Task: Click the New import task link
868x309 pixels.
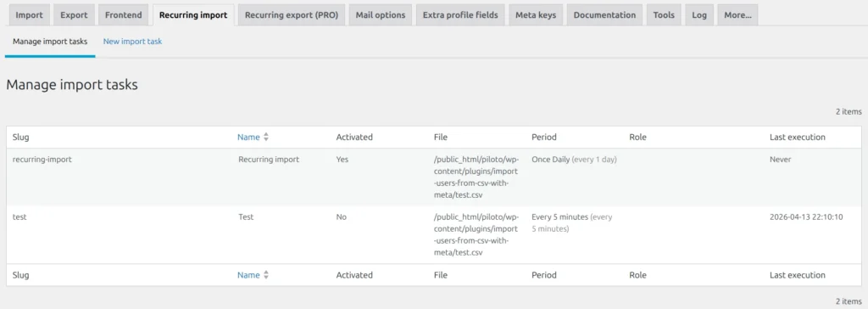Action: (x=132, y=42)
